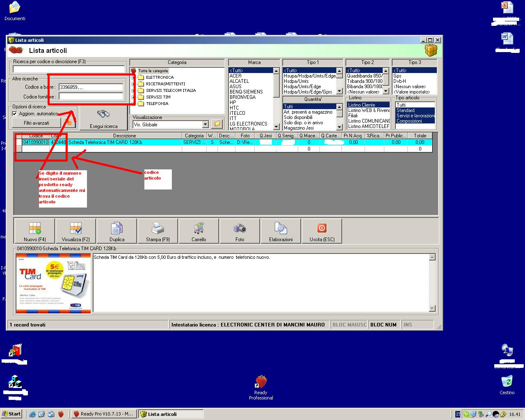
Task: Click the Codice a barre input field
Action: (91, 87)
